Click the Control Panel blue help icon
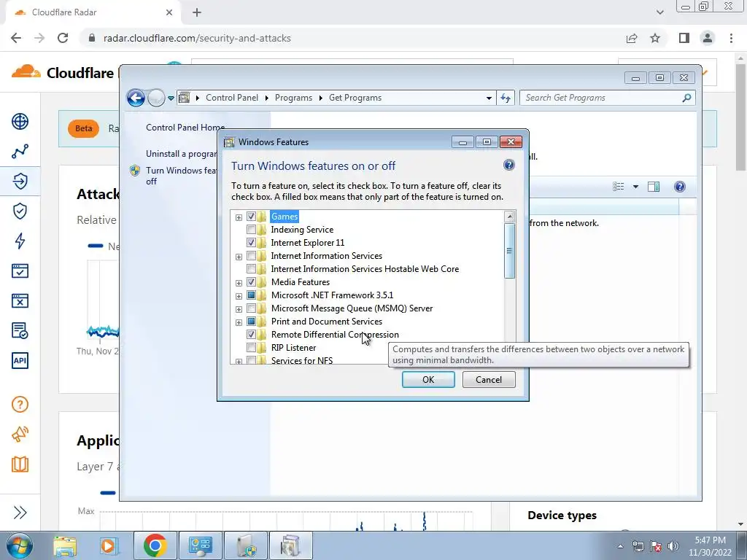Screen dimensions: 747x560 pyautogui.click(x=680, y=187)
